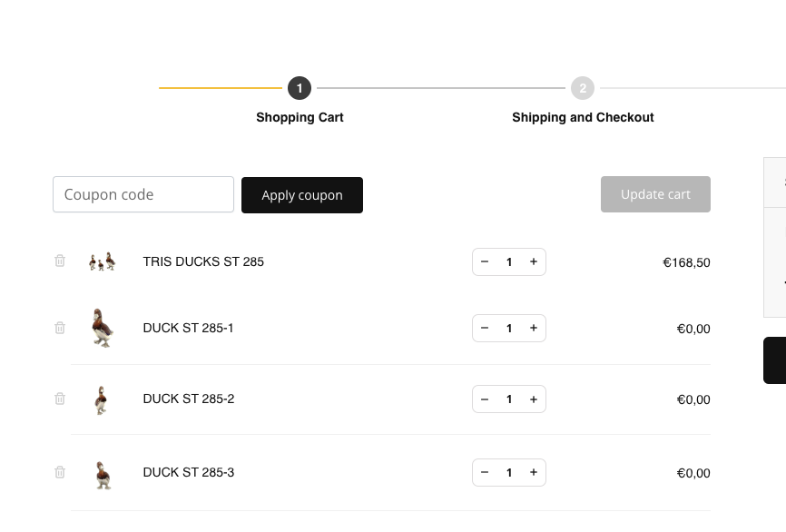View the DUCK ST 285-3 thumbnail image
Viewport: 786px width, 532px height.
tap(103, 475)
